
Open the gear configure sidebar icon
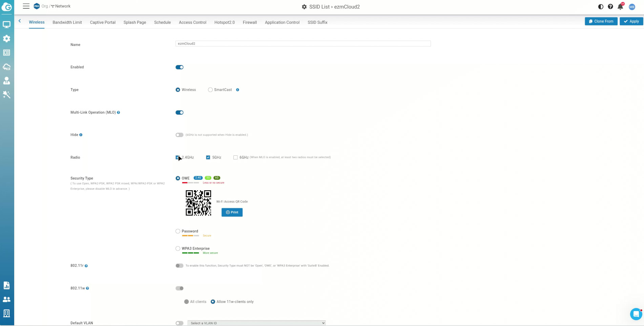coord(6,38)
